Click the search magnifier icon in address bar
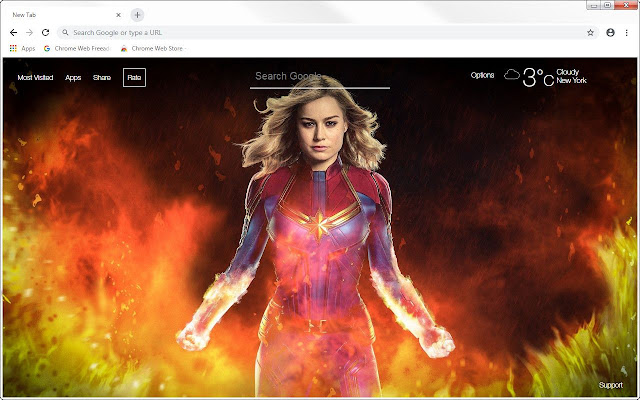Screen dimensions: 640x400 [65, 33]
